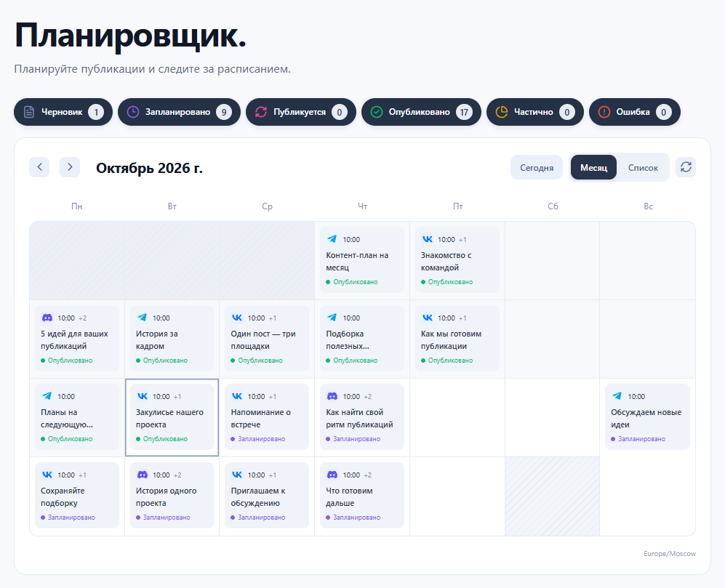Click the +1 badge on Знакомство с командой
Screen dimensions: 725x588
[462, 239]
